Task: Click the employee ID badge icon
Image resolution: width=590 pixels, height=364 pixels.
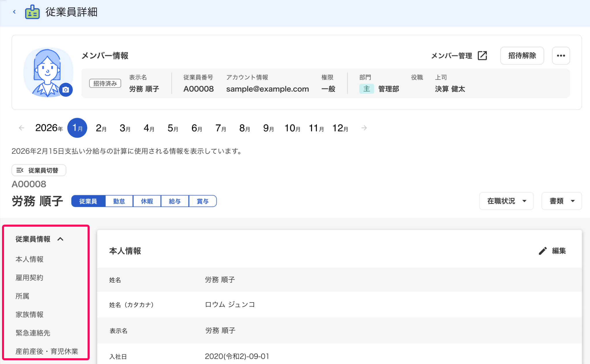Action: pos(32,12)
